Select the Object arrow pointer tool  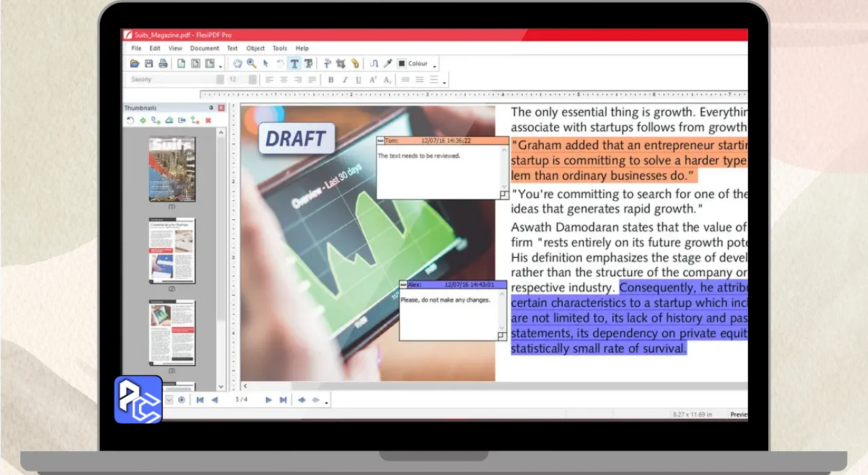tap(266, 64)
